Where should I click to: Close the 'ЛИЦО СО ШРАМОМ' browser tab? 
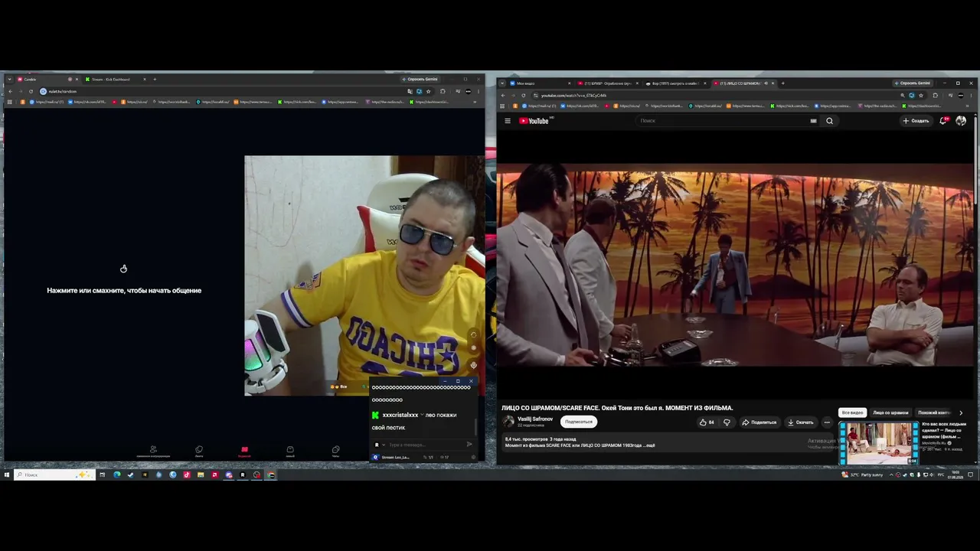click(x=773, y=83)
